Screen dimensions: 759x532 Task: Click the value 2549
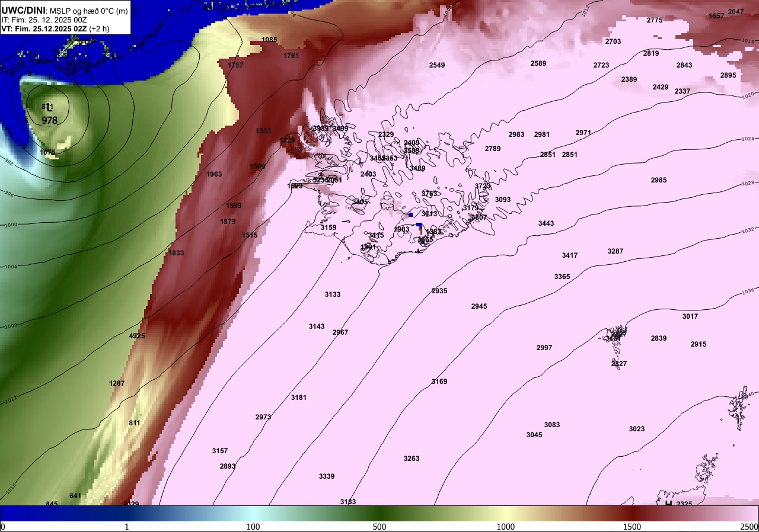tap(437, 65)
